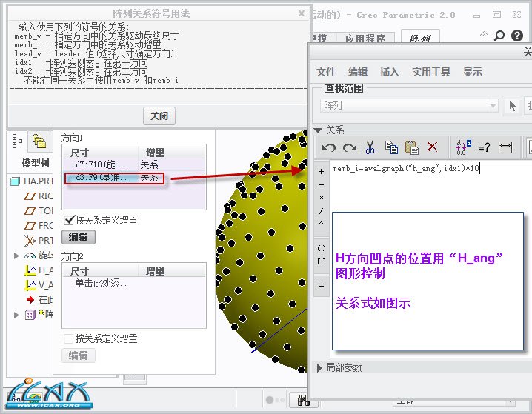Insert plus operator from the side palette
The width and height of the screenshot is (532, 414).
coord(321,172)
